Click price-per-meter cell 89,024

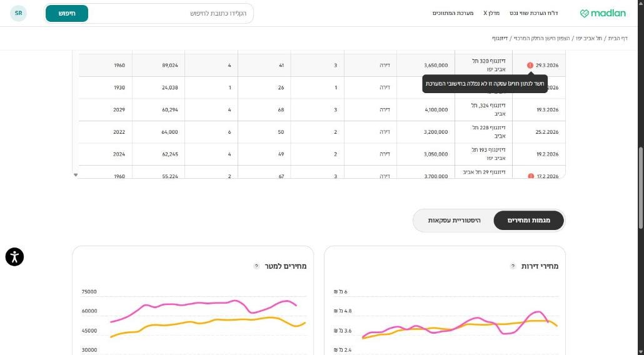[x=170, y=65]
